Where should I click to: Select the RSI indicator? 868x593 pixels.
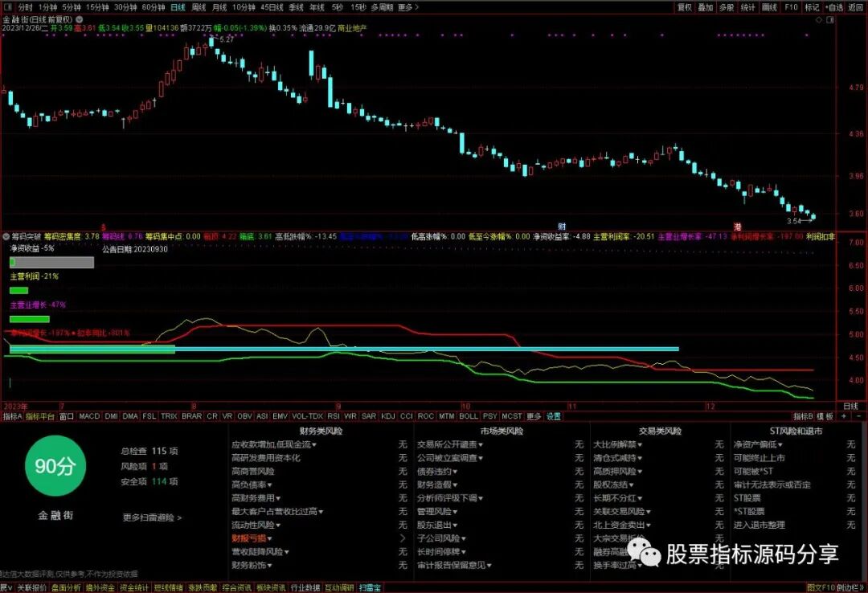(x=334, y=415)
